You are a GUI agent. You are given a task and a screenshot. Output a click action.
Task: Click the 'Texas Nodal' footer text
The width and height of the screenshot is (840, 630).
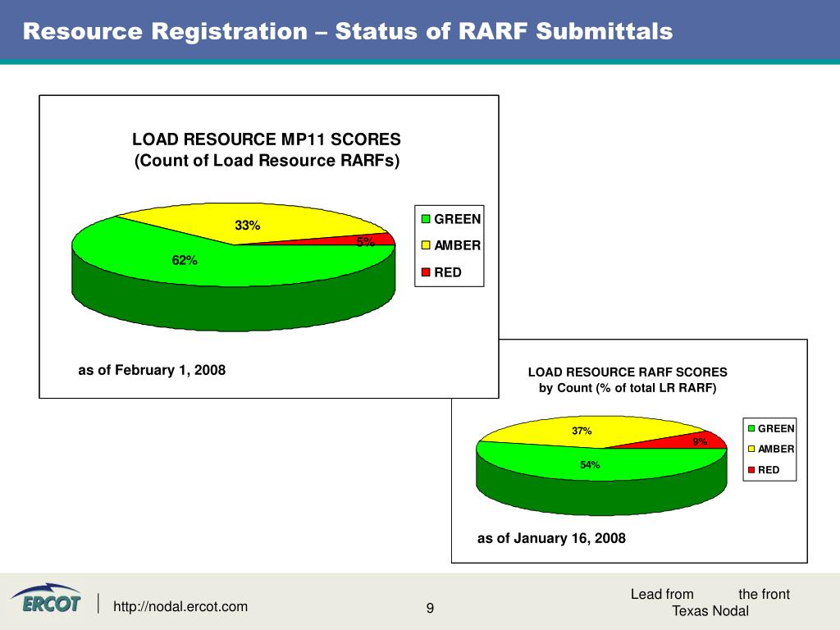[710, 610]
